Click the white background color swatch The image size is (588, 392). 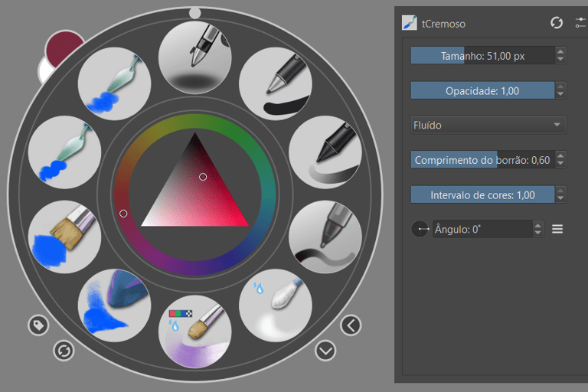(x=44, y=70)
